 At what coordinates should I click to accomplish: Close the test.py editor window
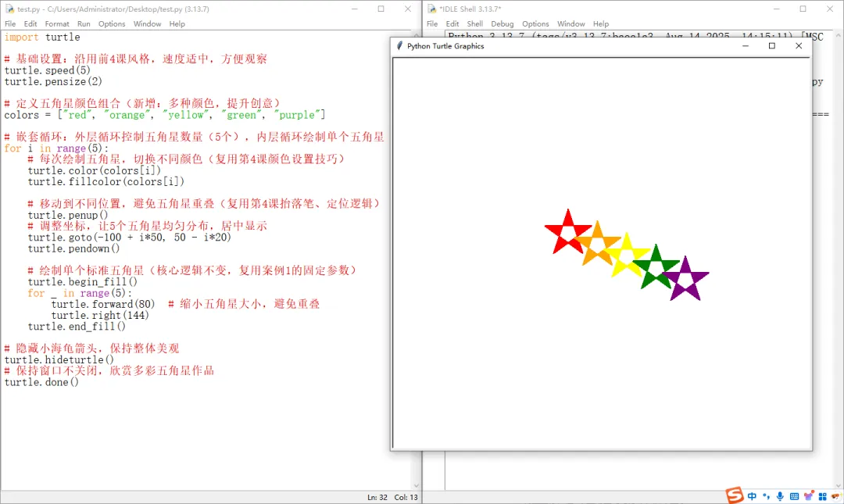click(x=407, y=9)
